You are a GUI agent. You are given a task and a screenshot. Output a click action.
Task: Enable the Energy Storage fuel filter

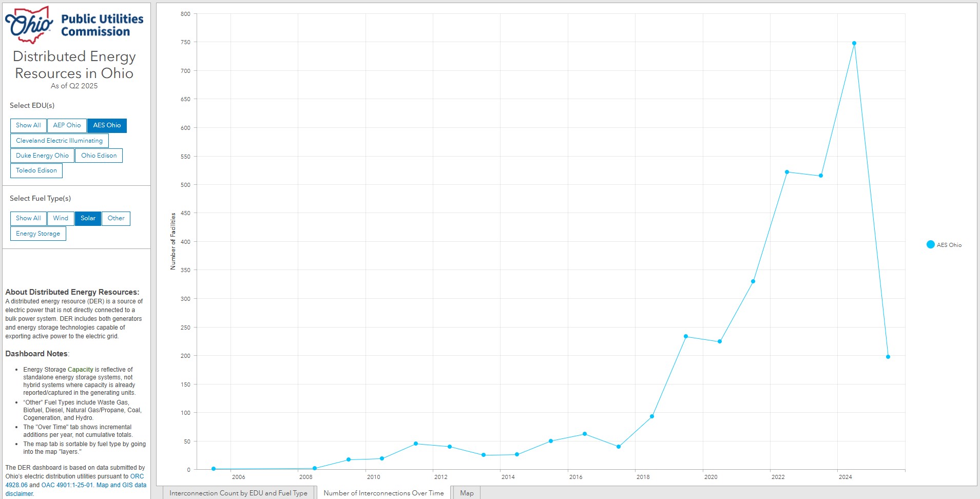(38, 234)
